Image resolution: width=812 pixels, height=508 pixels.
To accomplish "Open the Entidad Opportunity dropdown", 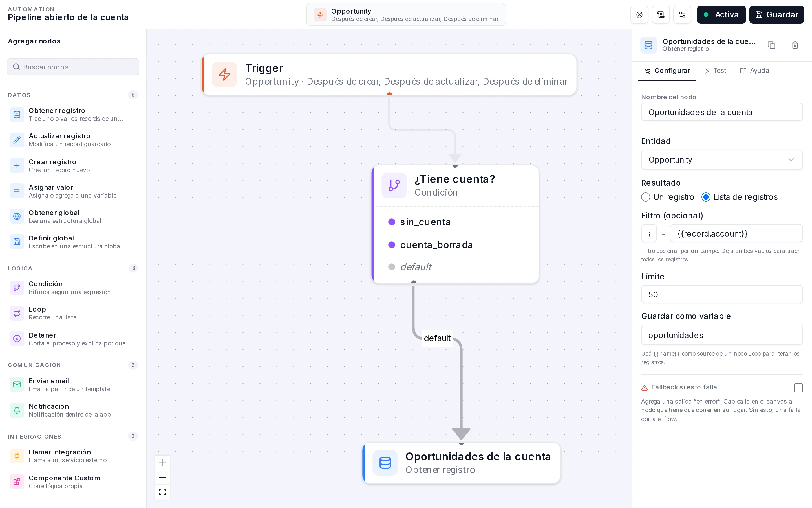I will pos(722,159).
